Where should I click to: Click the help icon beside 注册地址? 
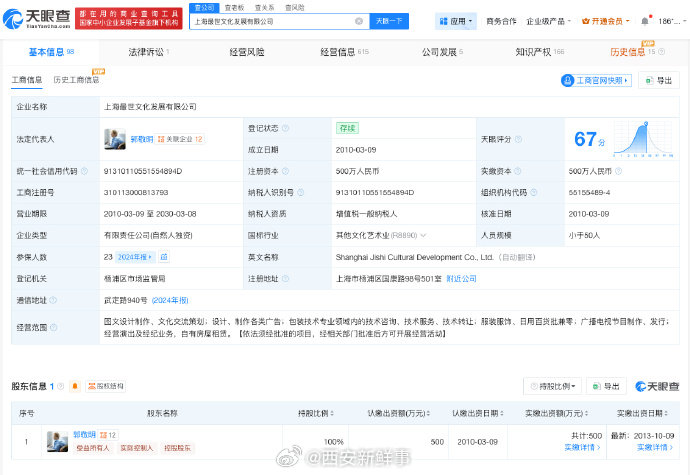(285, 278)
